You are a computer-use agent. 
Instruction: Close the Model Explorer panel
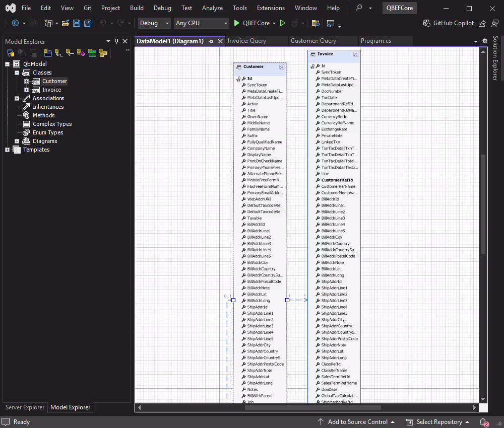point(125,41)
